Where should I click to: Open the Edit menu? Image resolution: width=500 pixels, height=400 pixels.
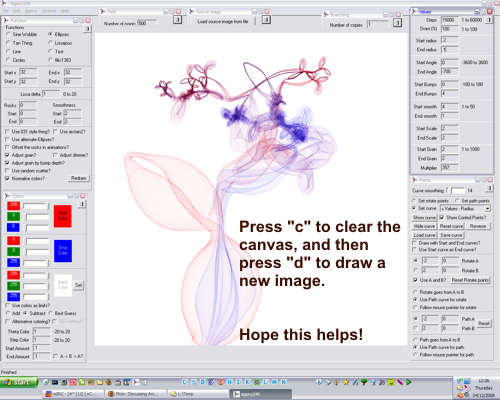pos(17,11)
